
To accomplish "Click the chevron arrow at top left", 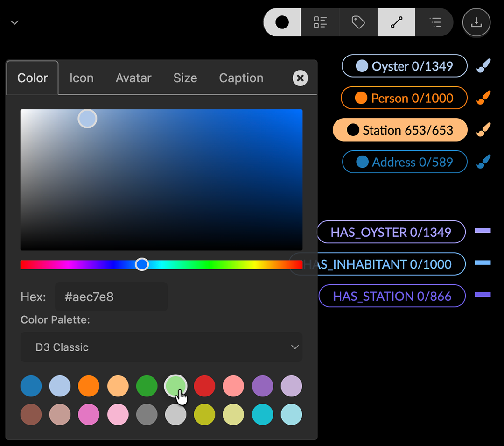I will 14,22.
